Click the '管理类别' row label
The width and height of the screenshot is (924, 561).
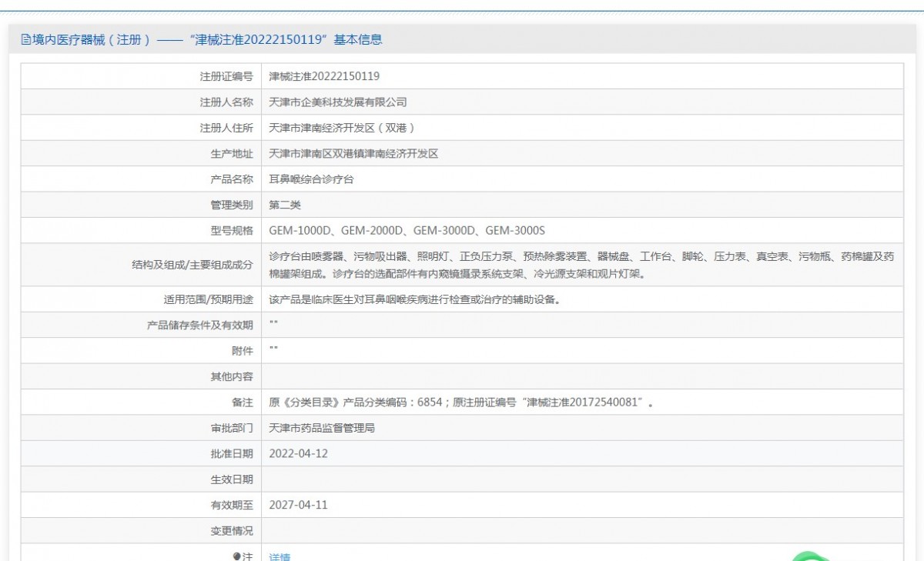(x=232, y=205)
